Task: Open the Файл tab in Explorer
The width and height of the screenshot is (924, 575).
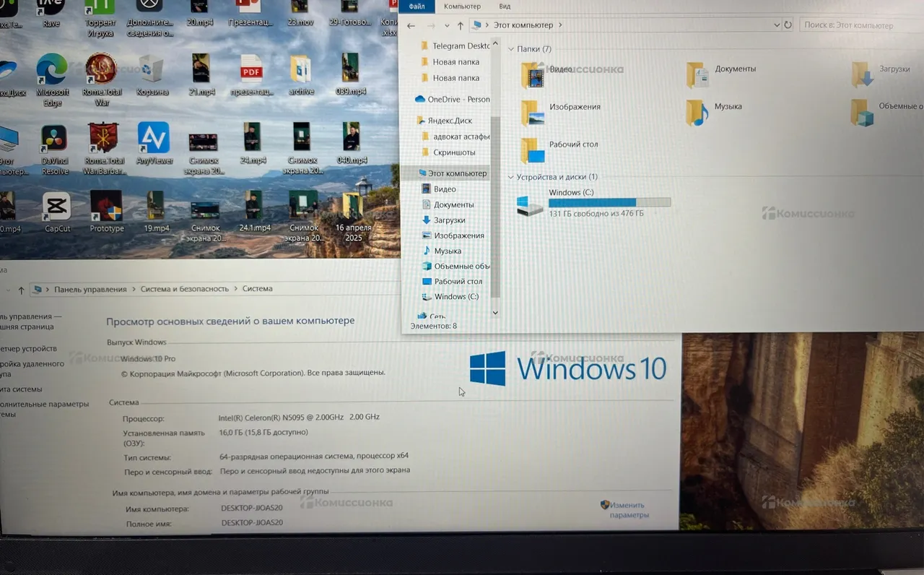Action: (417, 7)
